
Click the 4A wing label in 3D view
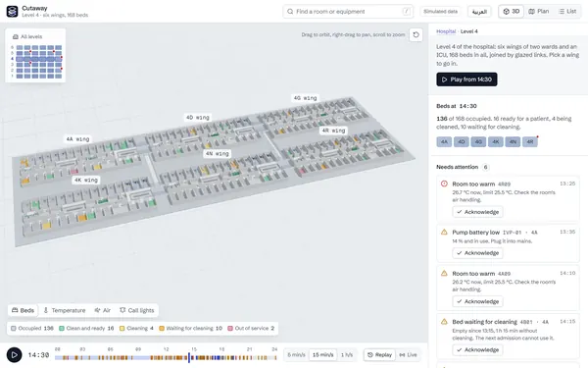point(77,139)
